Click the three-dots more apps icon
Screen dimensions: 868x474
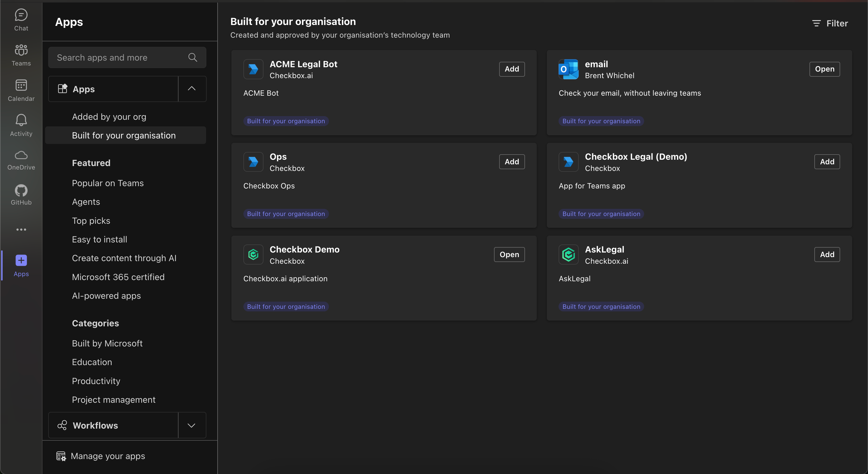21,230
